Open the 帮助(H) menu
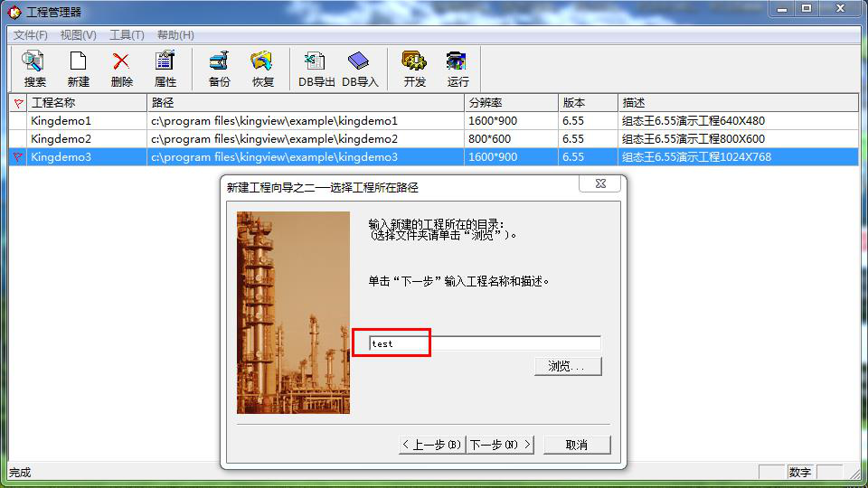The height and width of the screenshot is (488, 868). [x=175, y=35]
